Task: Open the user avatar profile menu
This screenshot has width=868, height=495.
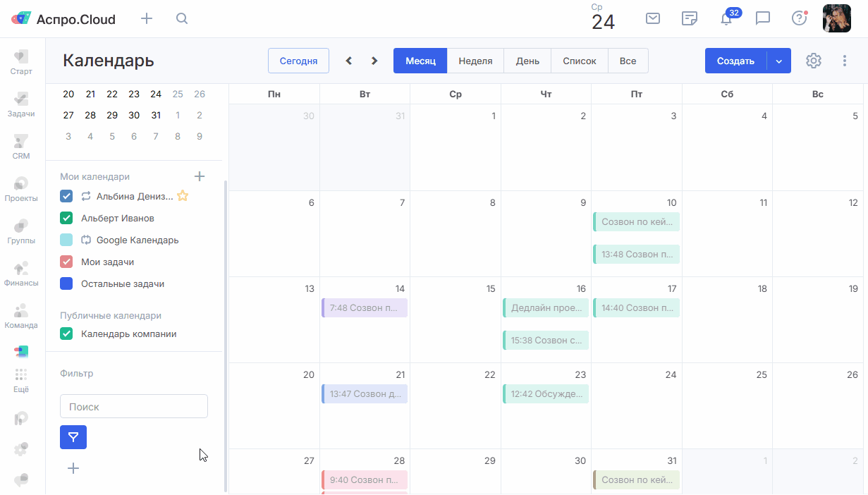Action: pyautogui.click(x=837, y=18)
